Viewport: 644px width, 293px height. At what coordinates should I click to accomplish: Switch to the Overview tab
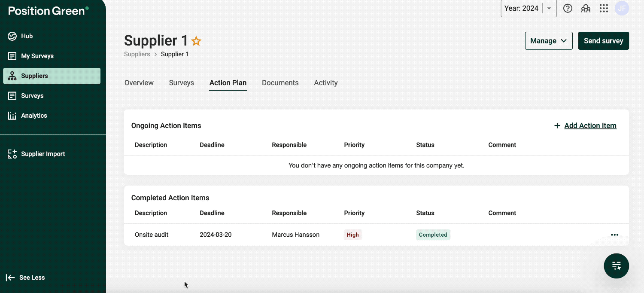click(x=139, y=83)
